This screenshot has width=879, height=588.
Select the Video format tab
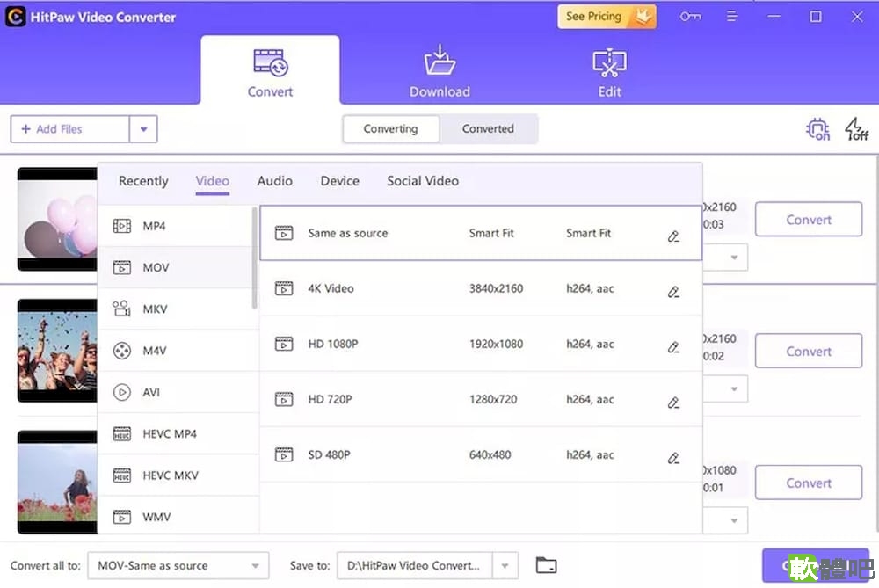tap(213, 181)
